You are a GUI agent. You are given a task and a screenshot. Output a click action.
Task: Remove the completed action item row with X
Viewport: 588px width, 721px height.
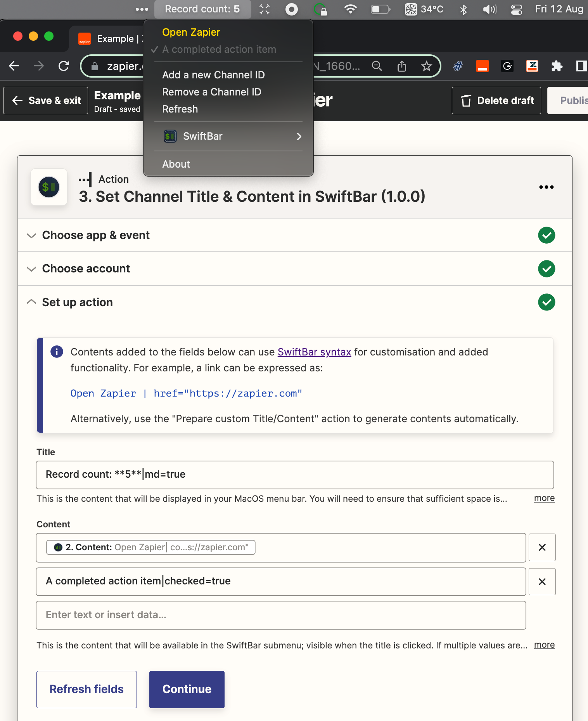542,582
